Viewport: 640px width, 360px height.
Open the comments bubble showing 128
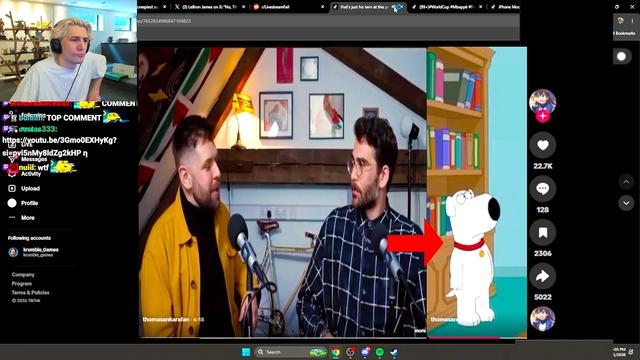coord(542,189)
